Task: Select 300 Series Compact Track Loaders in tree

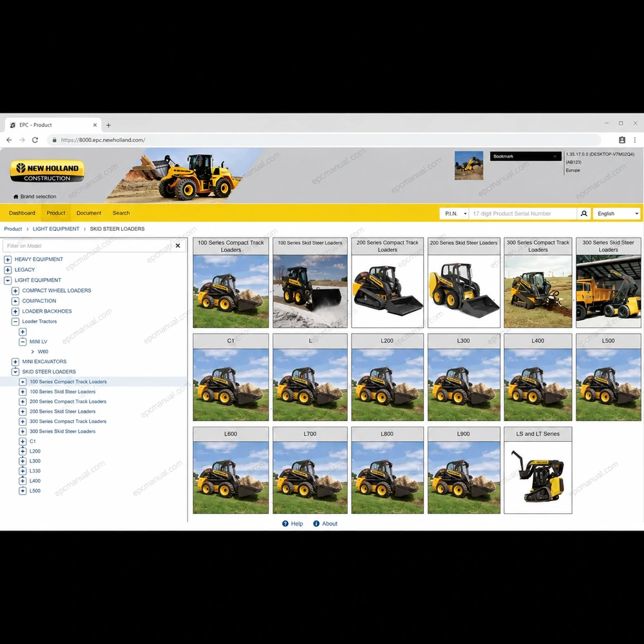Action: (68, 421)
